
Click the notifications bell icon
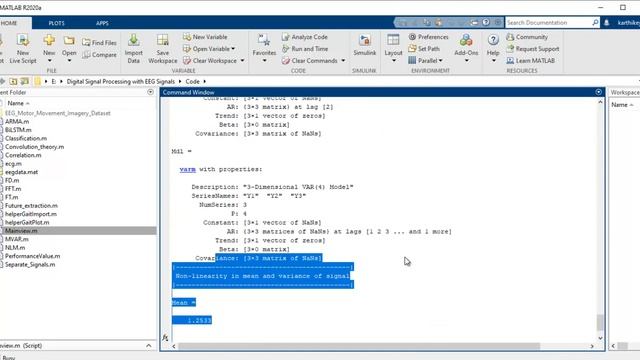[607, 23]
